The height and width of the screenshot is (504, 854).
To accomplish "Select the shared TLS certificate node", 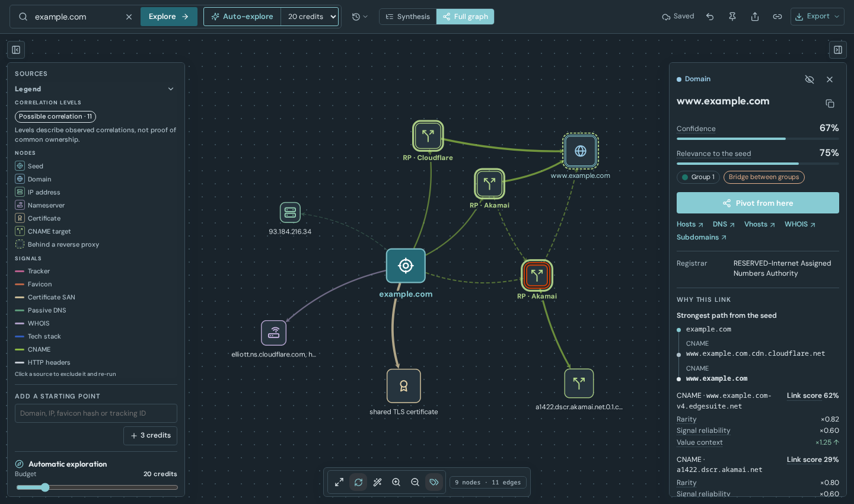I will (404, 386).
